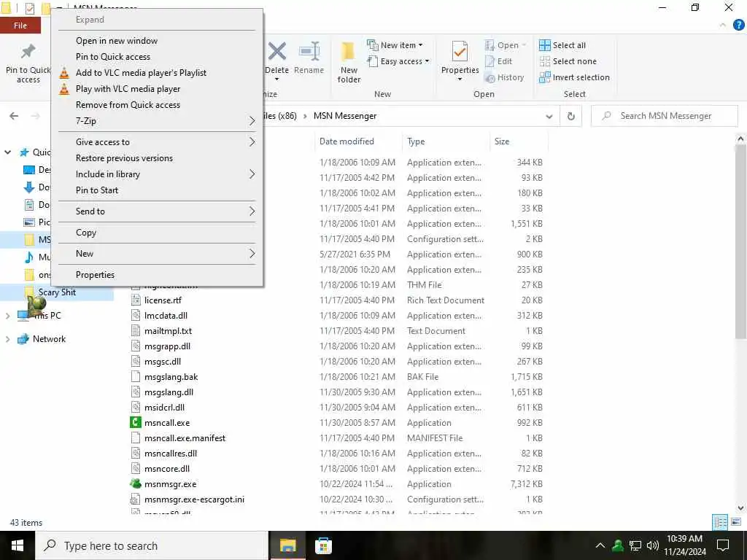Switch to details view layout icon
747x560 pixels.
click(x=720, y=522)
